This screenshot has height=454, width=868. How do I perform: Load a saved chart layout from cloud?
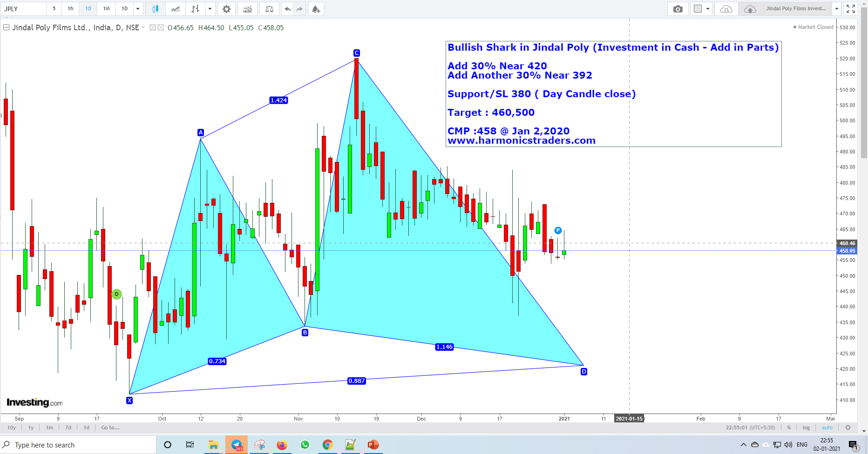(x=726, y=9)
